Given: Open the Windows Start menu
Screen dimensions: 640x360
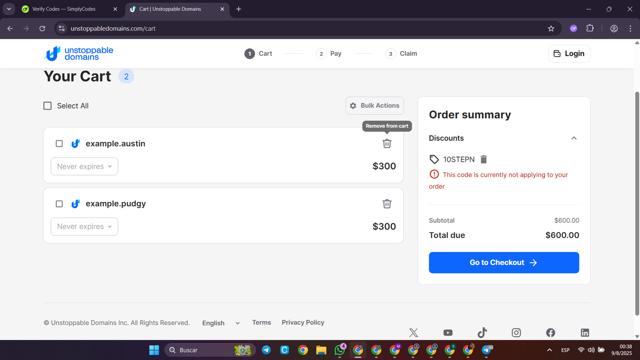Looking at the screenshot, I should (154, 350).
